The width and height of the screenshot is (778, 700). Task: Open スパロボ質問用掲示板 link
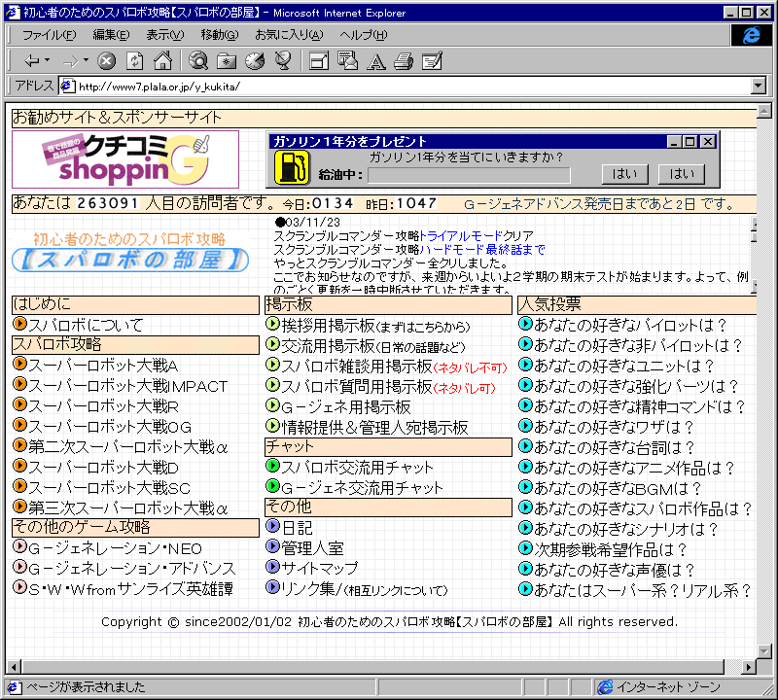(357, 387)
